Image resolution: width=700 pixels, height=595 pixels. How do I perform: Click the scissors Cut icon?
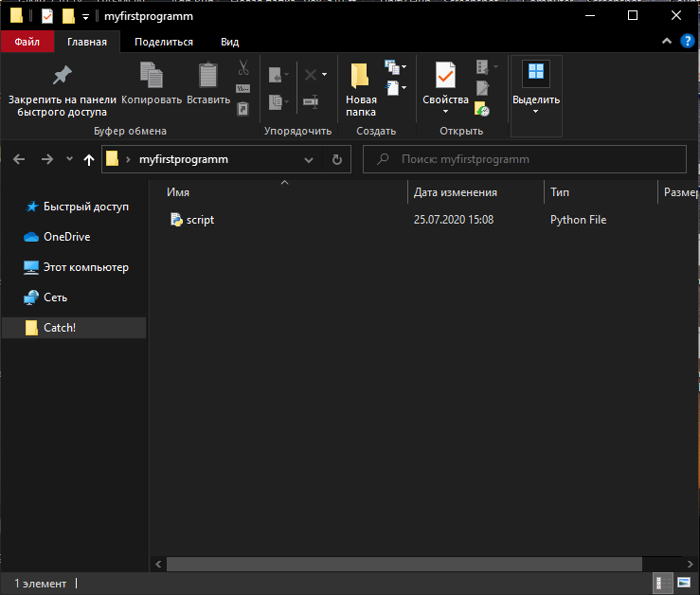click(x=243, y=67)
